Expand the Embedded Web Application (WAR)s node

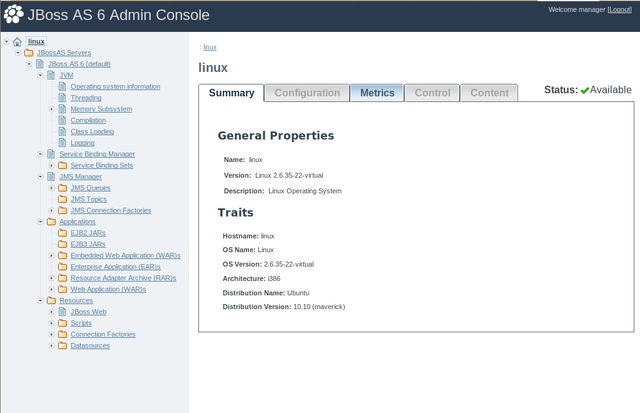[51, 255]
